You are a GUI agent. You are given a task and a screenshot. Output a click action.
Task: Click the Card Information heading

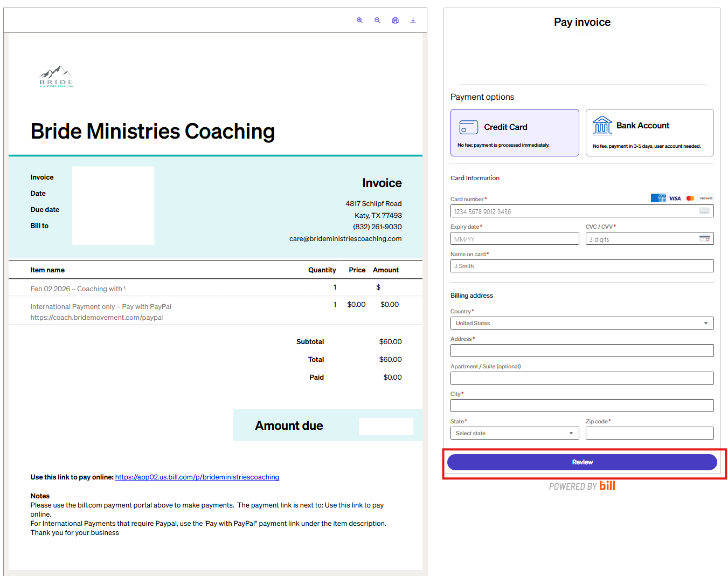475,178
